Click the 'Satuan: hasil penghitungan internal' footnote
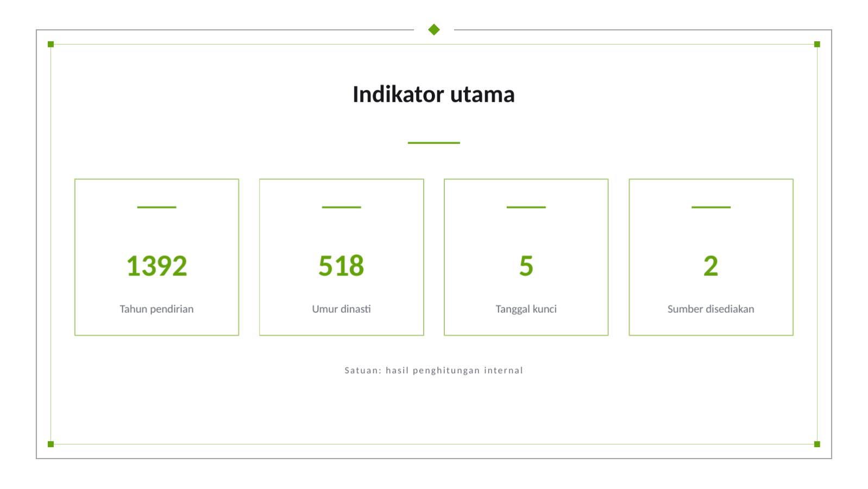Viewport: 868px width, 489px height. (433, 371)
